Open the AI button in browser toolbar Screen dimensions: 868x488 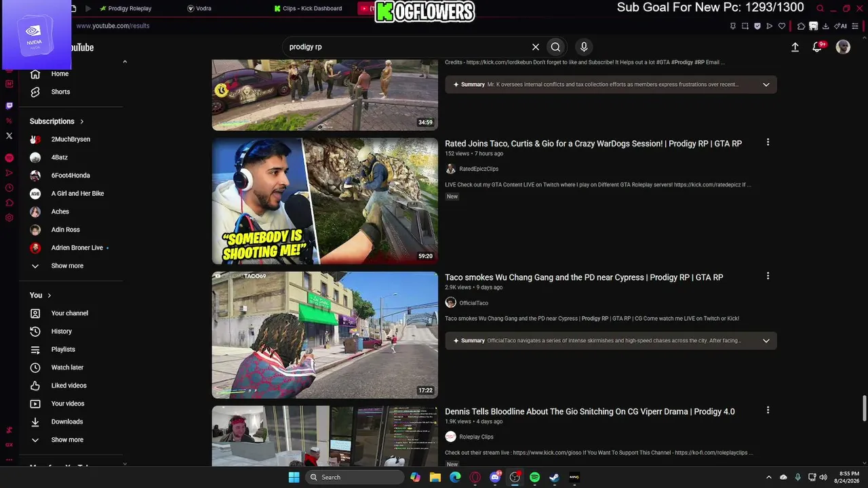[x=842, y=26]
